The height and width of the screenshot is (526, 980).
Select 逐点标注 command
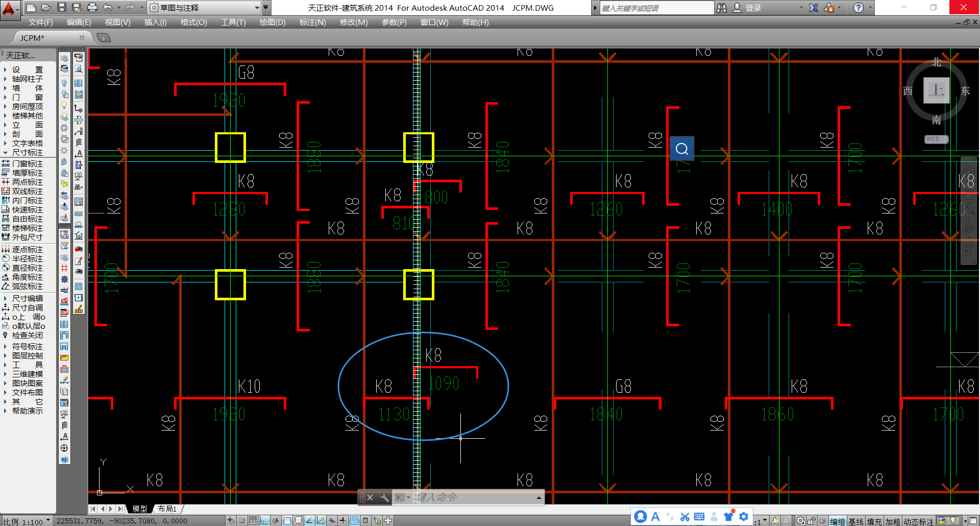click(x=27, y=249)
